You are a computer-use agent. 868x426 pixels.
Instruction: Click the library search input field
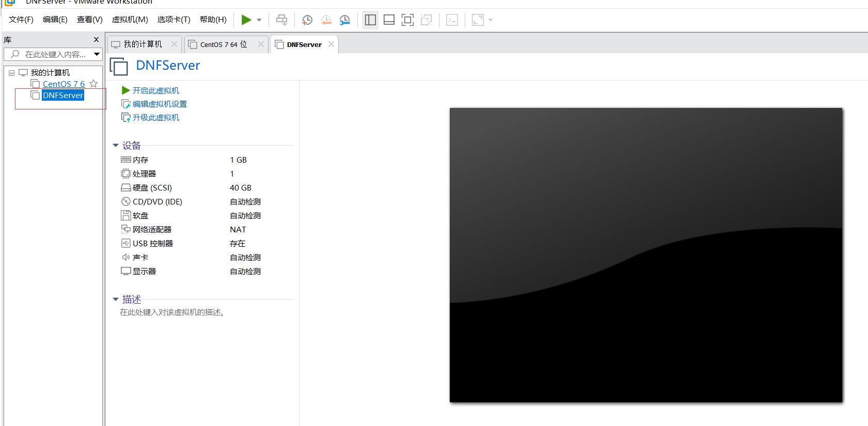click(55, 54)
